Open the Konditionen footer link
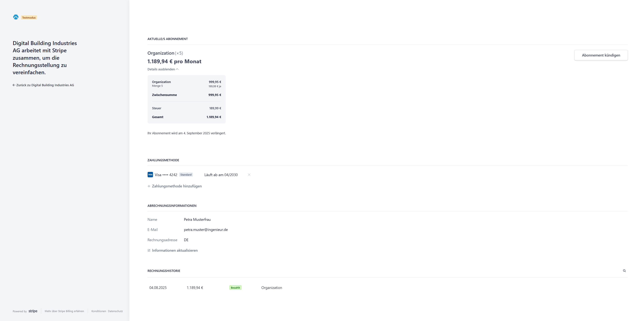Image resolution: width=644 pixels, height=321 pixels. (99, 311)
